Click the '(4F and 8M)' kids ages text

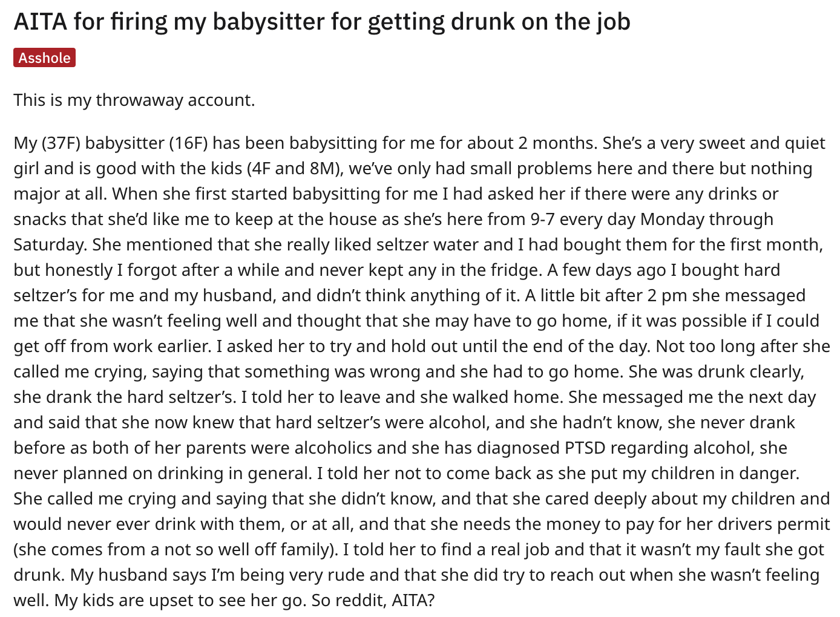[295, 169]
